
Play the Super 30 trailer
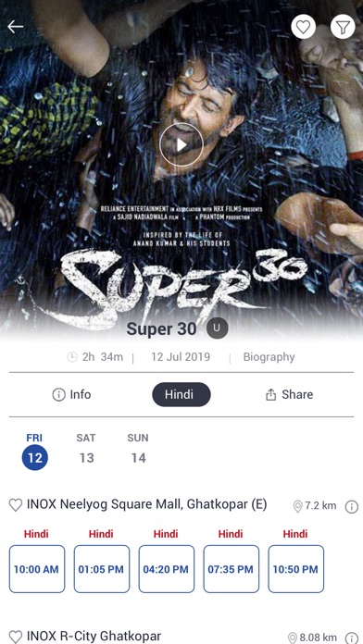click(181, 144)
